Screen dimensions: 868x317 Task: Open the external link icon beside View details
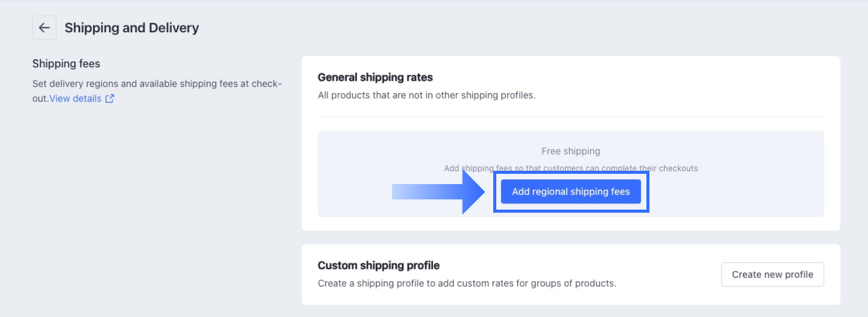[110, 99]
